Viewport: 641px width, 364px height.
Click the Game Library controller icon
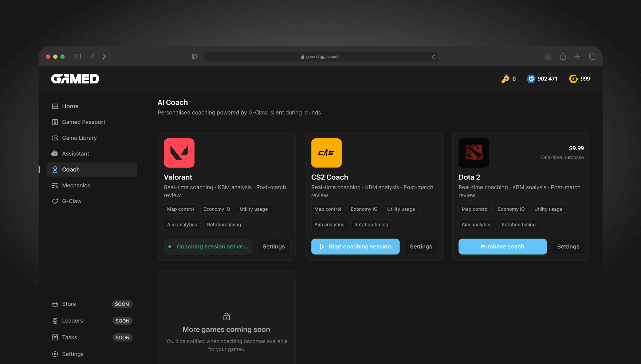coord(55,138)
